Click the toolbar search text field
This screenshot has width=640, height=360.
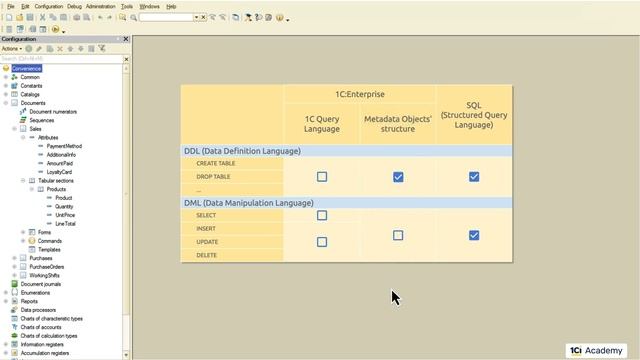166,18
